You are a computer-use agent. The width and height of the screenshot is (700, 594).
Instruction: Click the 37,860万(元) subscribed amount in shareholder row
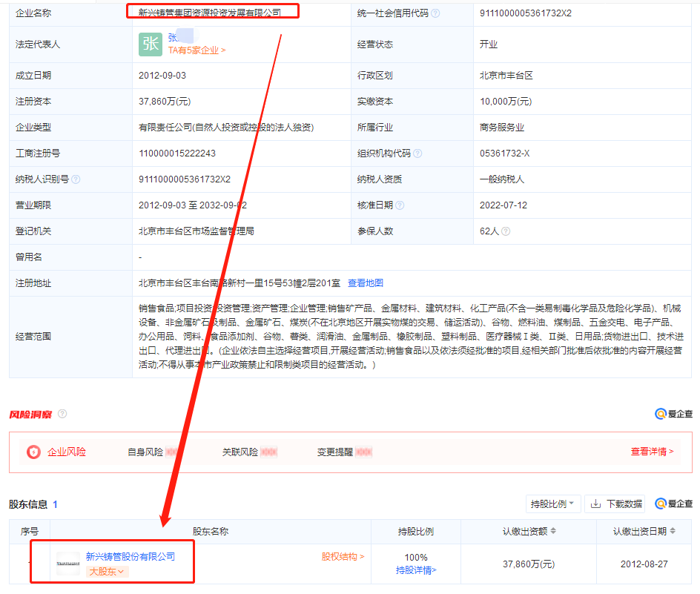(x=529, y=564)
